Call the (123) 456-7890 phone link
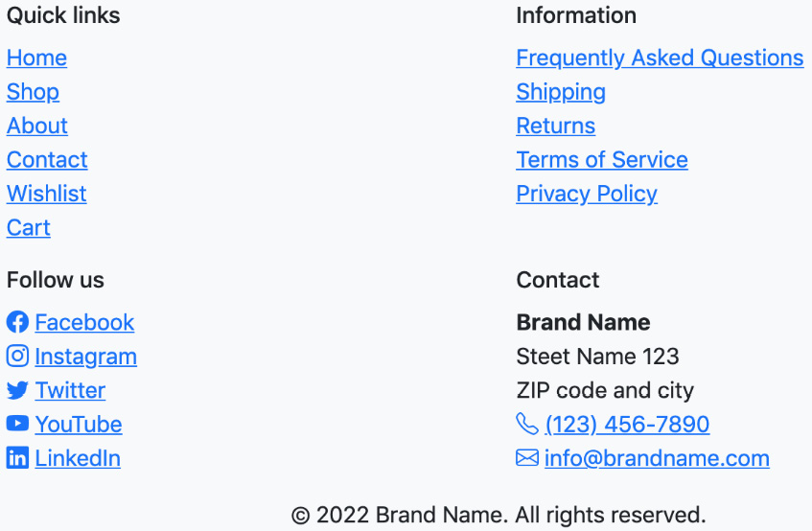The image size is (812, 531). pyautogui.click(x=627, y=424)
